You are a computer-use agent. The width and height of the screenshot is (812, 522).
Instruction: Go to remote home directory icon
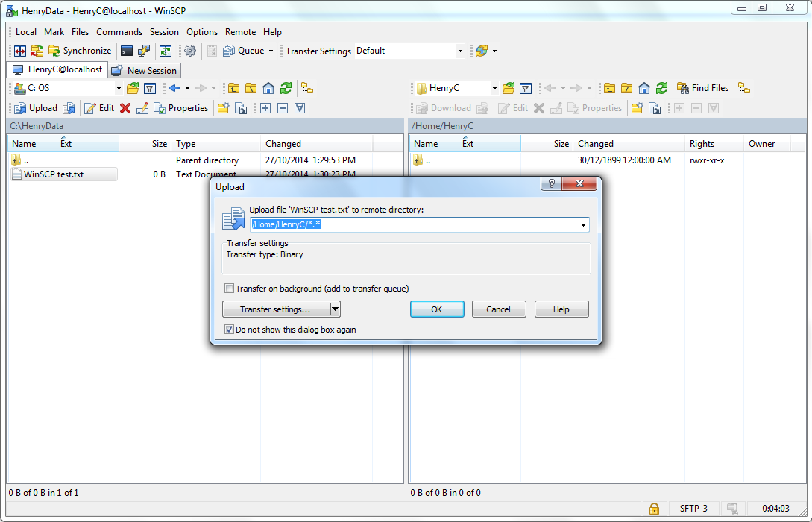pyautogui.click(x=644, y=89)
